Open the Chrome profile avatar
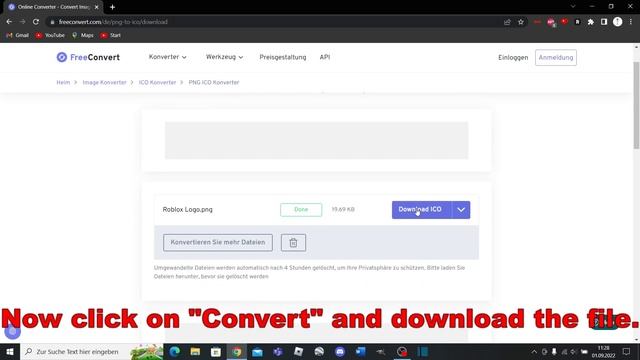Image resolution: width=640 pixels, height=360 pixels. [x=618, y=22]
